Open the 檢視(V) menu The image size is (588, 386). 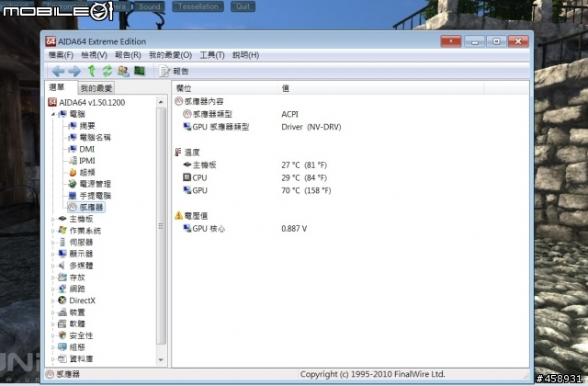[94, 55]
